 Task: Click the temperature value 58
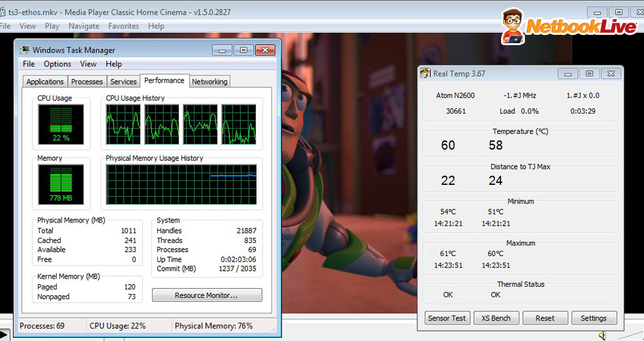(496, 145)
